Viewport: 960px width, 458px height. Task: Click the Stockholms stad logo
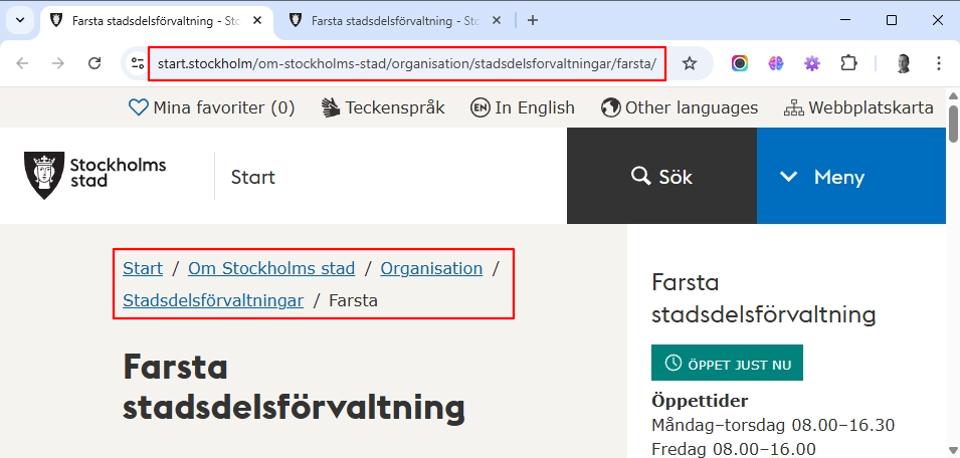point(95,176)
